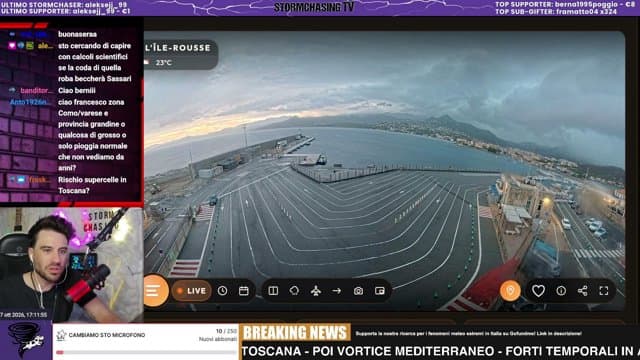Click the streamer webcam feed thumbnail
Image resolution: width=640 pixels, height=360 pixels.
point(71,264)
